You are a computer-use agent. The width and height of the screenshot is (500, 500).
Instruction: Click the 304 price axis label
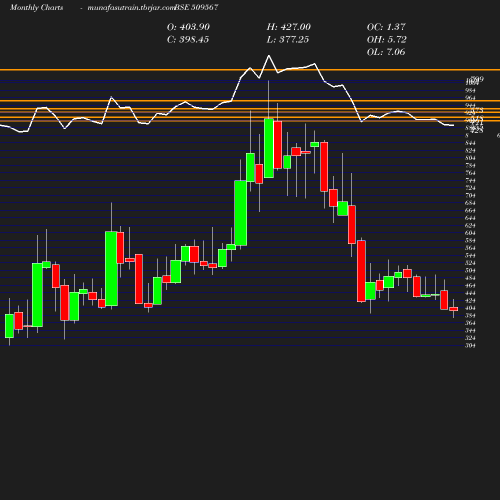470,346
